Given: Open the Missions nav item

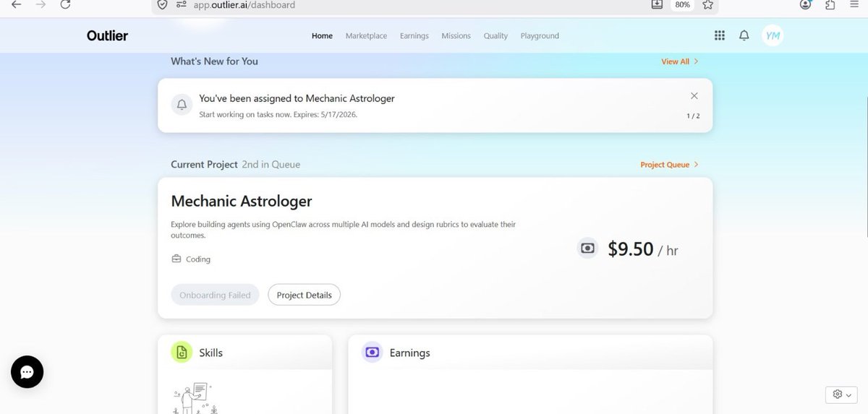Looking at the screenshot, I should point(456,35).
